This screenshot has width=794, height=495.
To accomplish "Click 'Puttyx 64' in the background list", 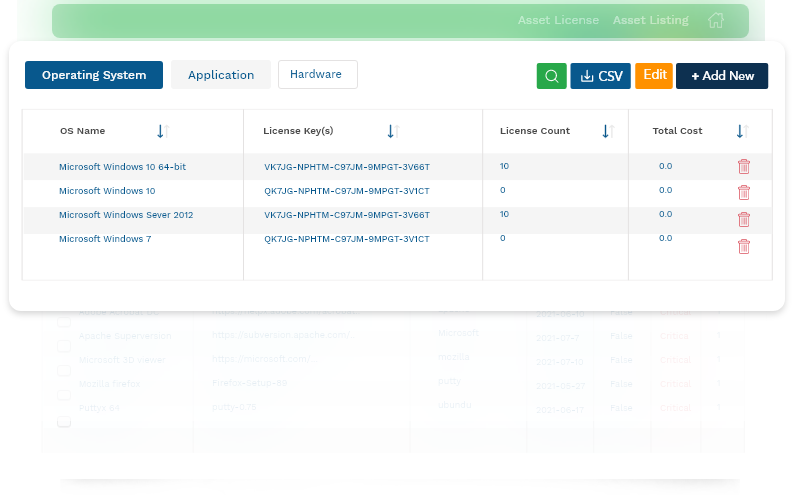I will [x=99, y=408].
